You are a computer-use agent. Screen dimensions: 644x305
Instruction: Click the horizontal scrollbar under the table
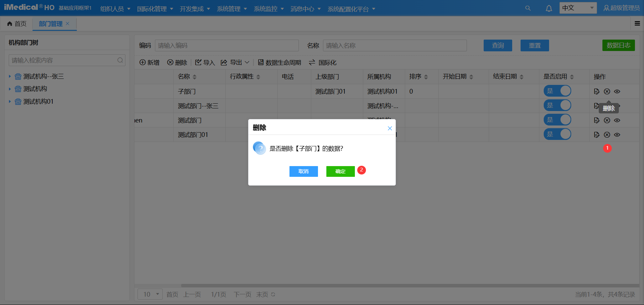(402, 286)
